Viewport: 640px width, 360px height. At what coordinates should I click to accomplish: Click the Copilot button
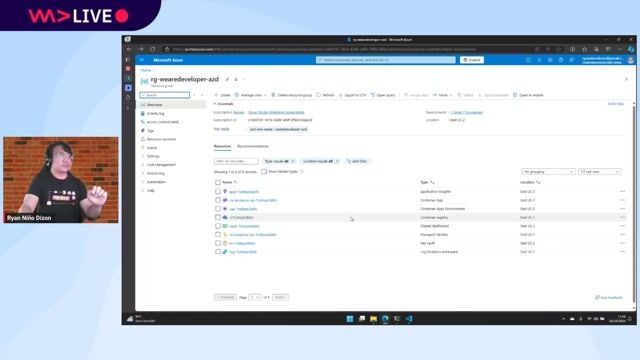[x=472, y=60]
